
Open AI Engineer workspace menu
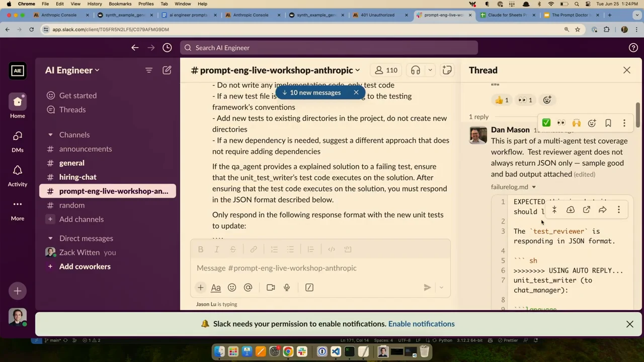pos(72,70)
